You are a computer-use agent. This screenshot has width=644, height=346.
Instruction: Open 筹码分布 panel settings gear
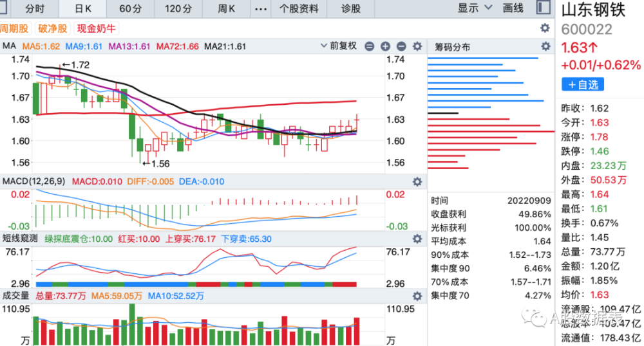(545, 46)
